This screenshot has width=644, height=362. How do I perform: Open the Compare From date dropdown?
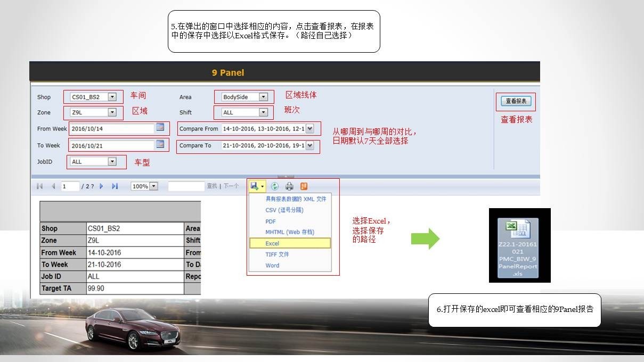coord(310,128)
